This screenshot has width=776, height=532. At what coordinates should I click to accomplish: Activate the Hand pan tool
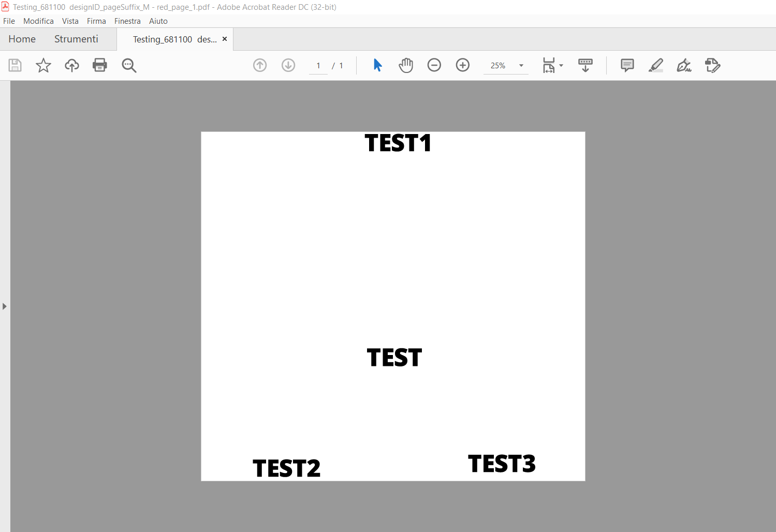(406, 65)
